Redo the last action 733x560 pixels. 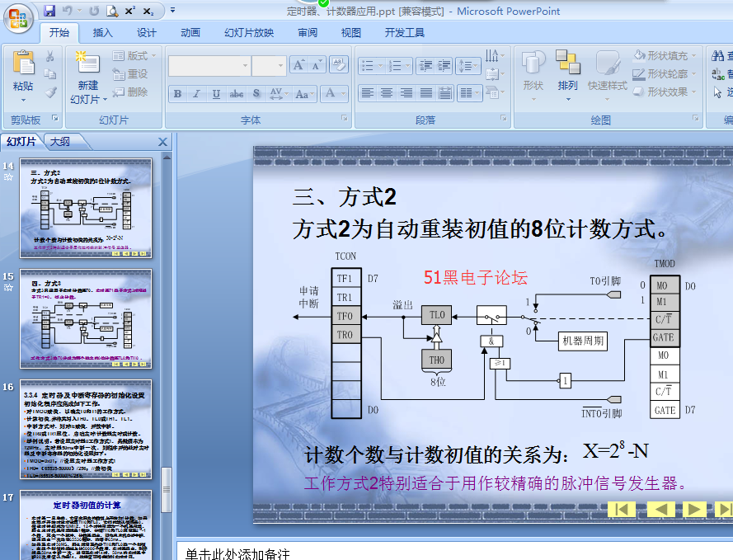coord(94,10)
